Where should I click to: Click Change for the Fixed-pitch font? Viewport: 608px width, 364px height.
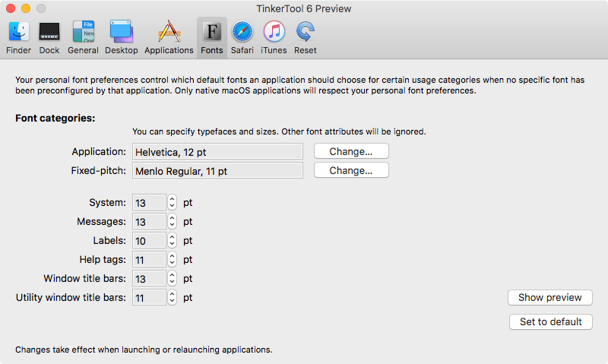point(351,170)
